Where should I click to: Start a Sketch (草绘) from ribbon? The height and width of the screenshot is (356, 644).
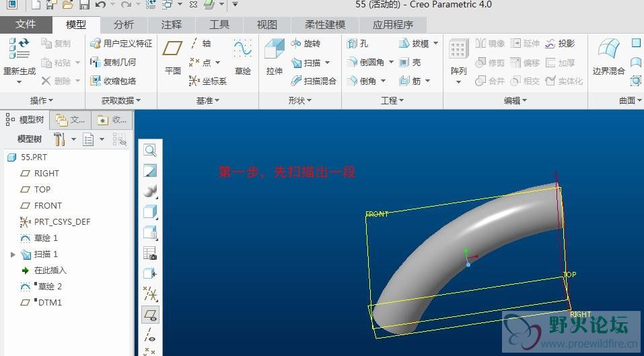(242, 57)
